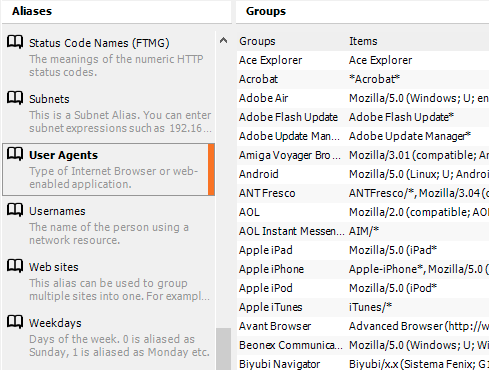Click the book icon beside Usernames
This screenshot has width=489, height=370.
point(15,210)
